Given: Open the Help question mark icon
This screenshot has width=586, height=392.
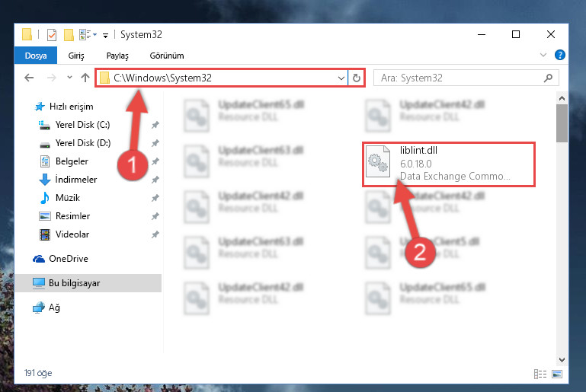Looking at the screenshot, I should click(559, 55).
